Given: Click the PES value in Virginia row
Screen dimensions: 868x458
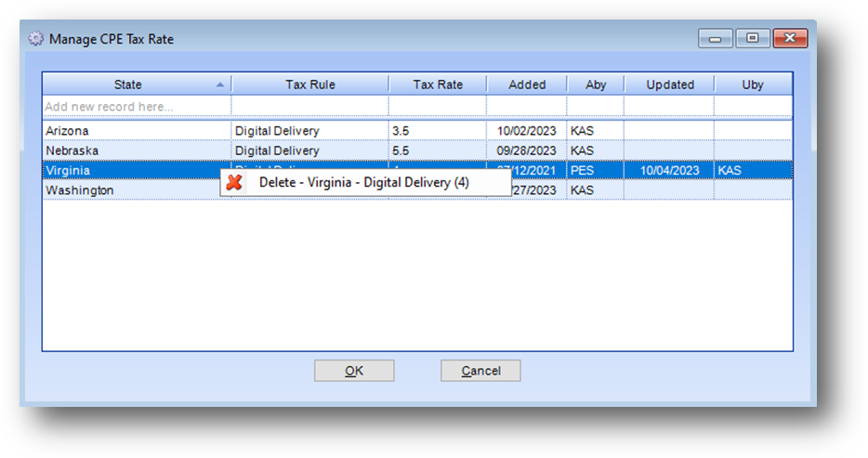Looking at the screenshot, I should pyautogui.click(x=595, y=170).
